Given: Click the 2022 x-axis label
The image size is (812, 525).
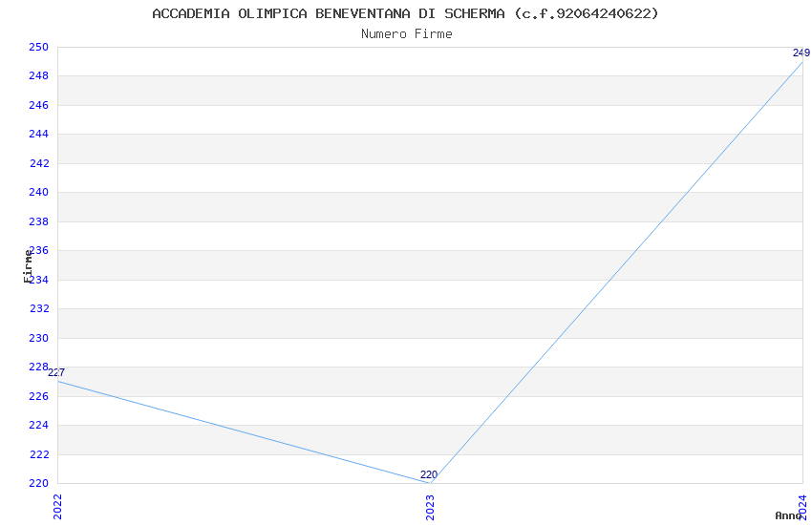Looking at the screenshot, I should [57, 506].
